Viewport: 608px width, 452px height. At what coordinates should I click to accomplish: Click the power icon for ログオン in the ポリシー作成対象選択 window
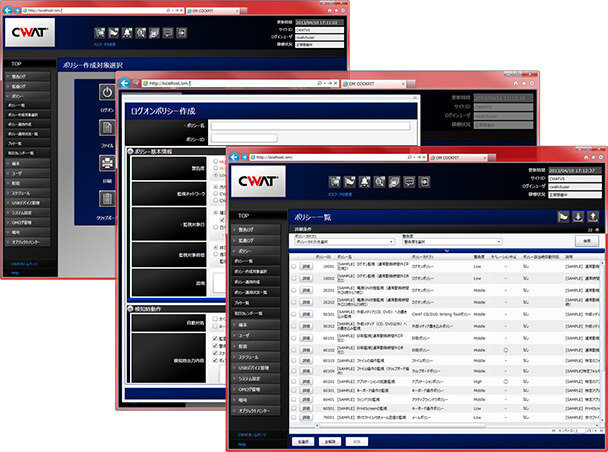pos(107,93)
